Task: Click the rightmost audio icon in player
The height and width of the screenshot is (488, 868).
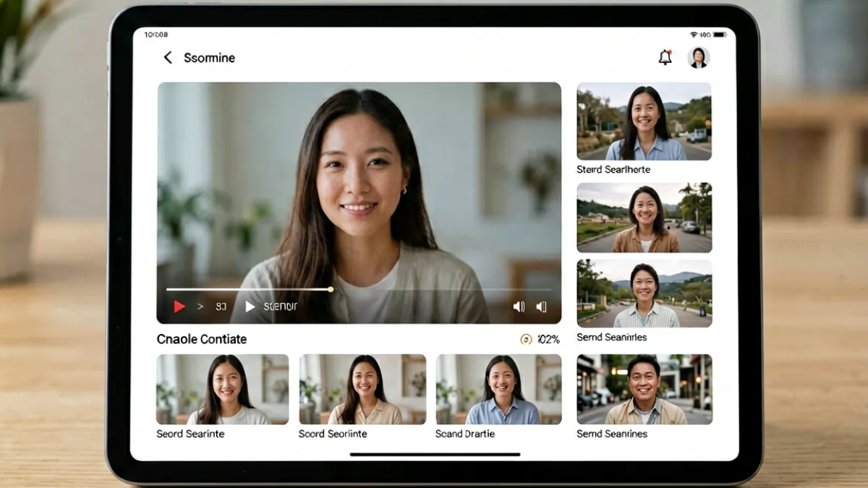Action: [541, 307]
